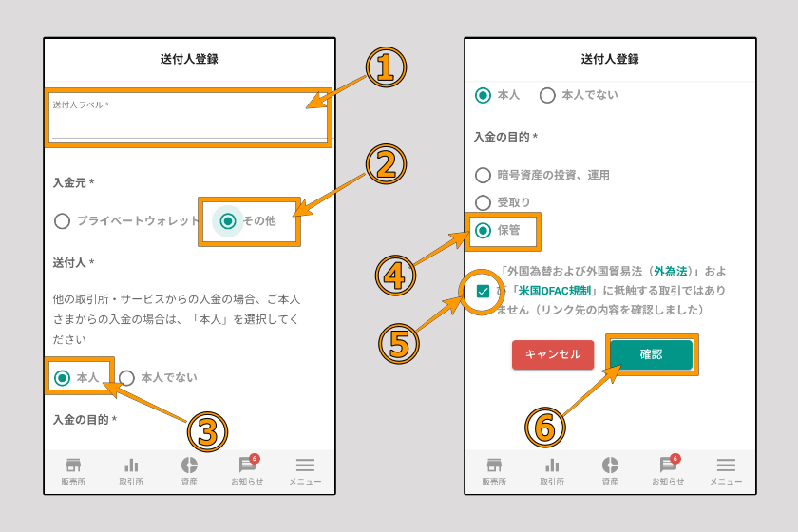Click the green 確認 button
Screen dimensions: 798x532
[652, 354]
